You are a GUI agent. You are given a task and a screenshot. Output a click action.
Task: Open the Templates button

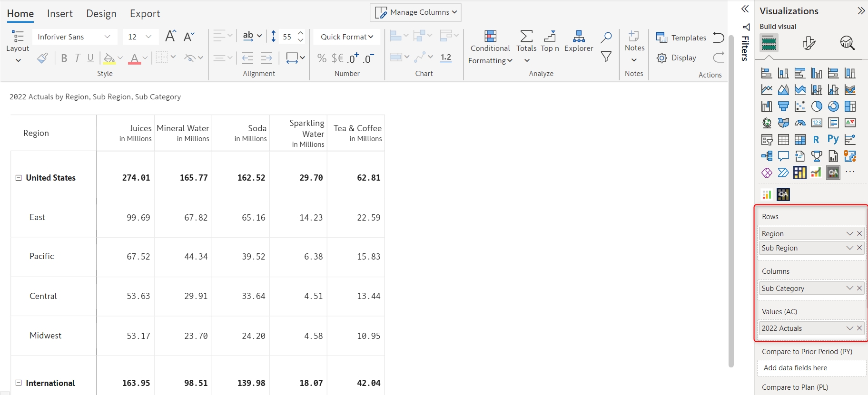pyautogui.click(x=681, y=38)
